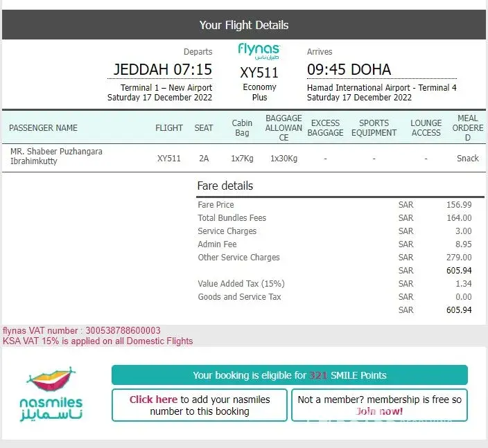Click the 'Value Added Tax (15%)' label

coord(241,283)
